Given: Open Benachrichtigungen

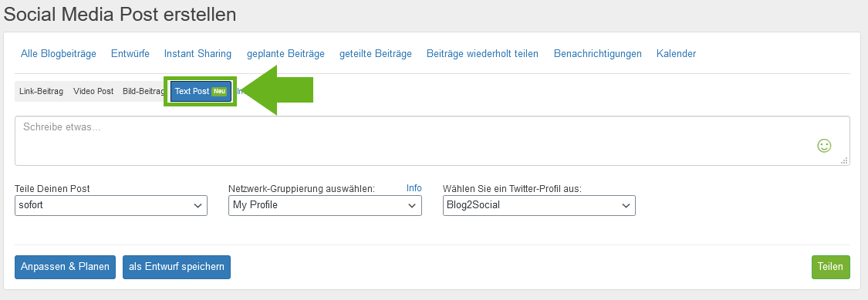Looking at the screenshot, I should (x=597, y=54).
